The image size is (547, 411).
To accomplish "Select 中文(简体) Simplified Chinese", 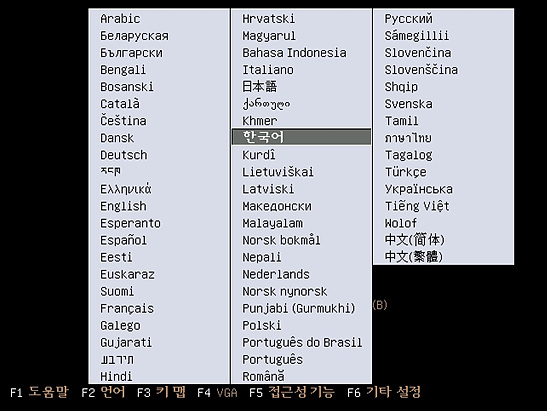I will 415,240.
